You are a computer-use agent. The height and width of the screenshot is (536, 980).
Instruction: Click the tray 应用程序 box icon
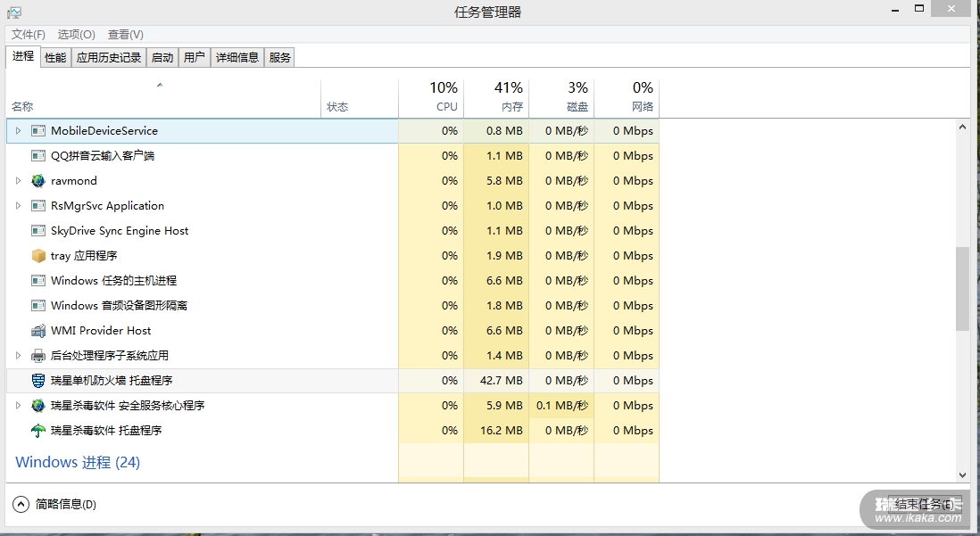pyautogui.click(x=38, y=256)
